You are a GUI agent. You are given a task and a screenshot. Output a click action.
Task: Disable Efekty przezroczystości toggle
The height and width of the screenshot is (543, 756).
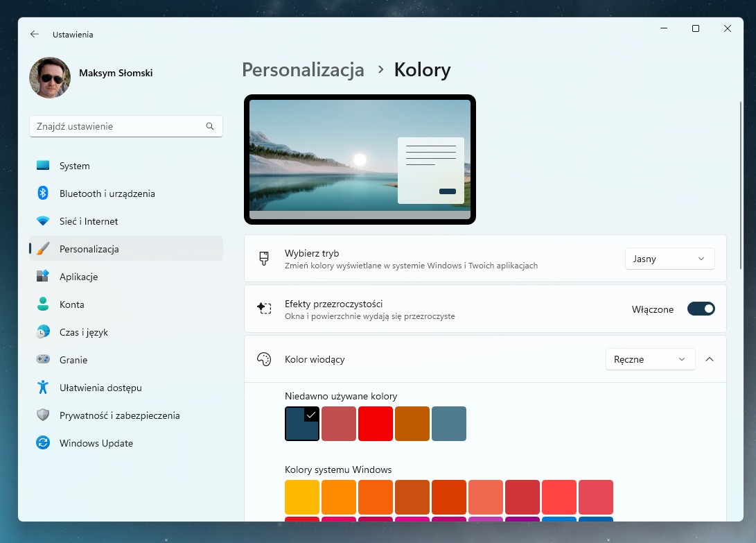[701, 309]
